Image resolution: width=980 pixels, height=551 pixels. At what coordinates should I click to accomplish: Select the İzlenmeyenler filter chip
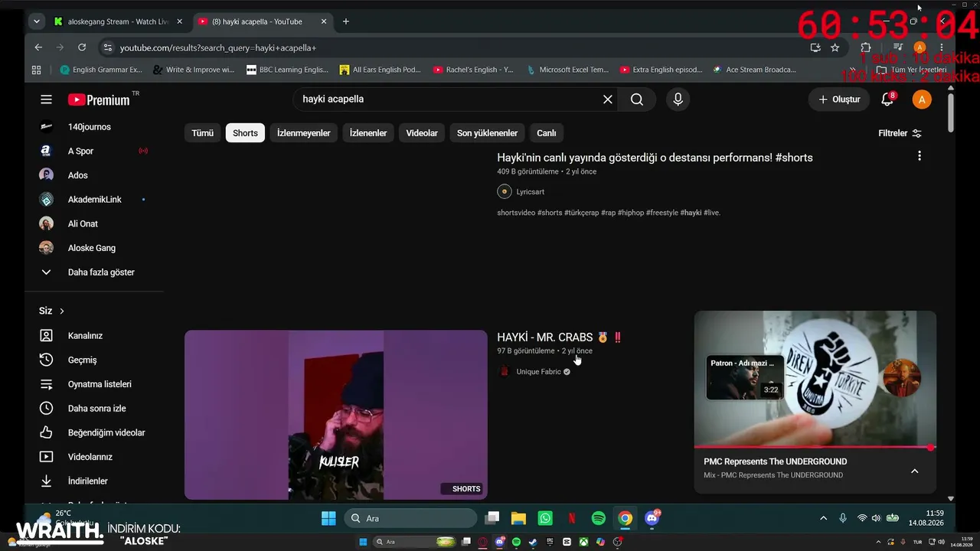tap(304, 133)
